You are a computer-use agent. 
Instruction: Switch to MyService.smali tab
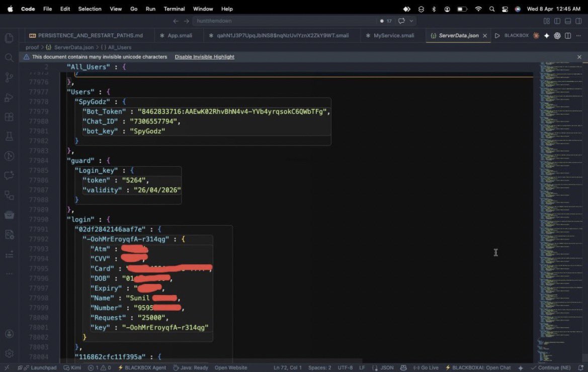[x=390, y=36]
